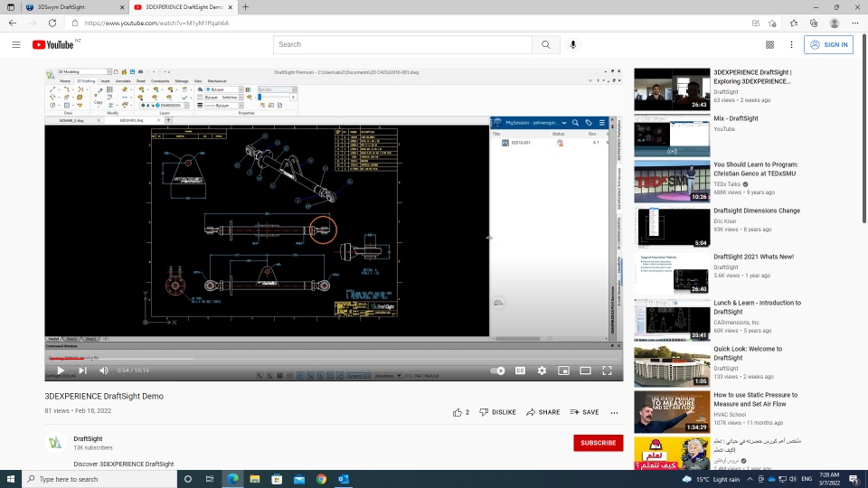Open the player settings gear
Viewport: 868px width, 488px height.
pos(542,371)
